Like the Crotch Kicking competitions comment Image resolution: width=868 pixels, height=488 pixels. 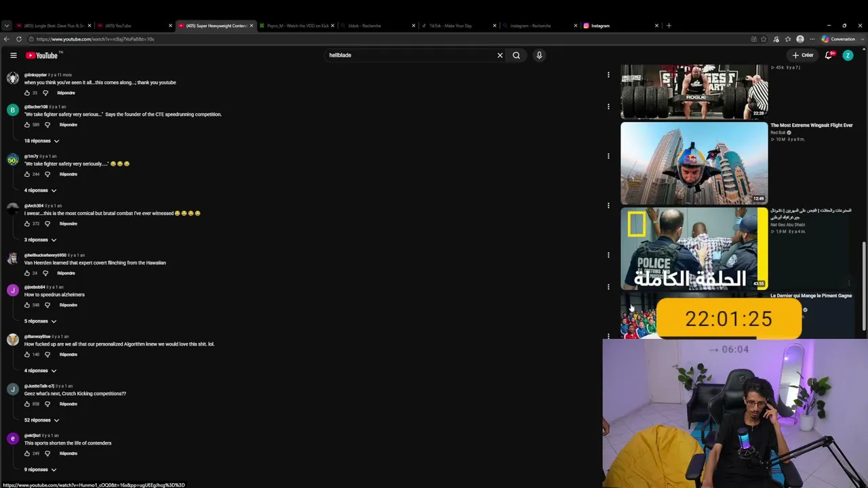[27, 404]
